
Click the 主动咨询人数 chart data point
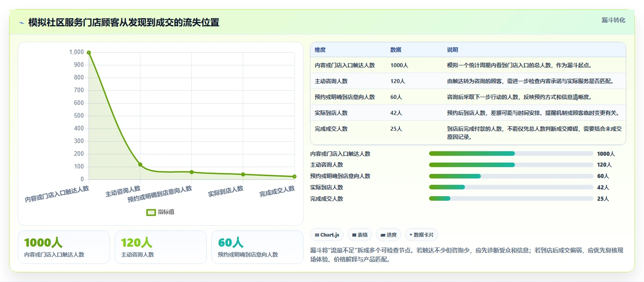[x=140, y=164]
